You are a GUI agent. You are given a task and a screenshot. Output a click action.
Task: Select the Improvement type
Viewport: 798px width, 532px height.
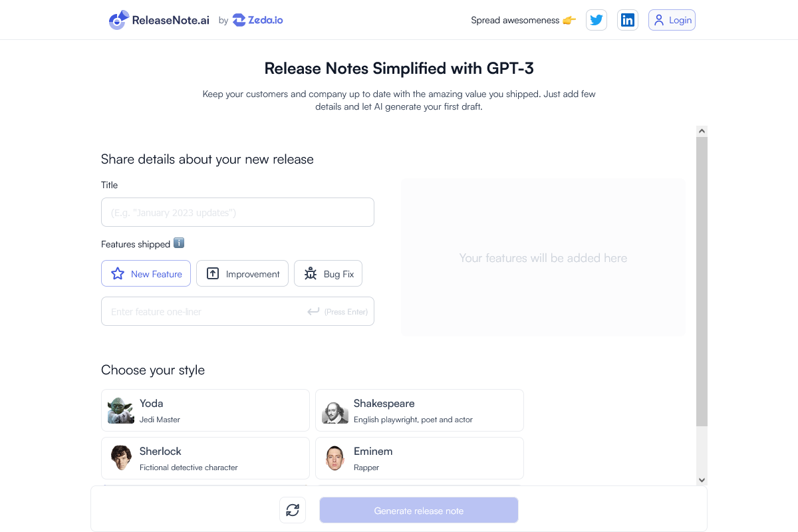[x=242, y=273]
